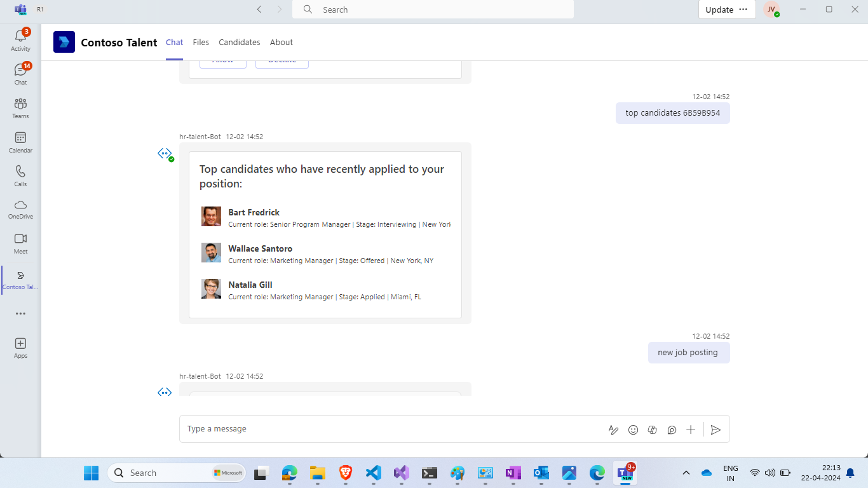Select candidate Natalia Gill

click(x=325, y=290)
